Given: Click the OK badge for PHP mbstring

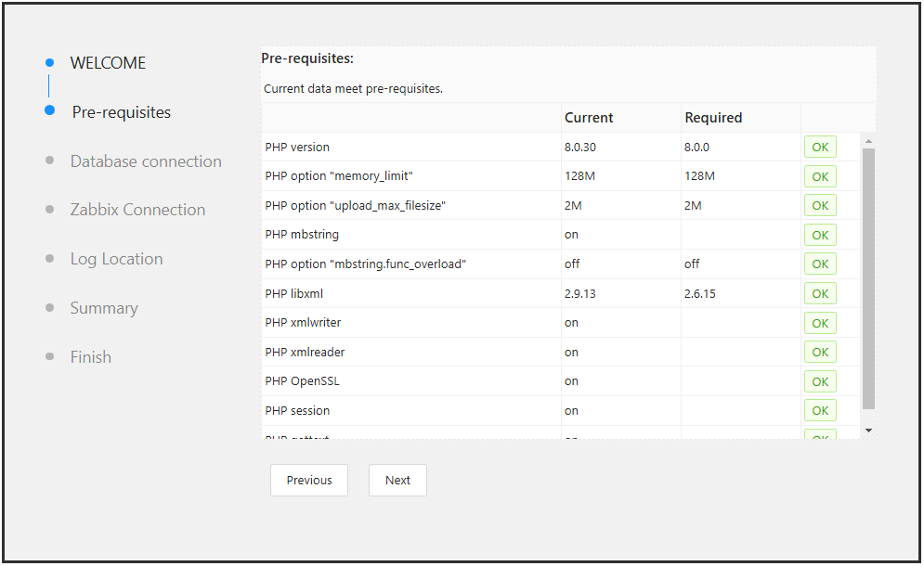Looking at the screenshot, I should coord(820,235).
